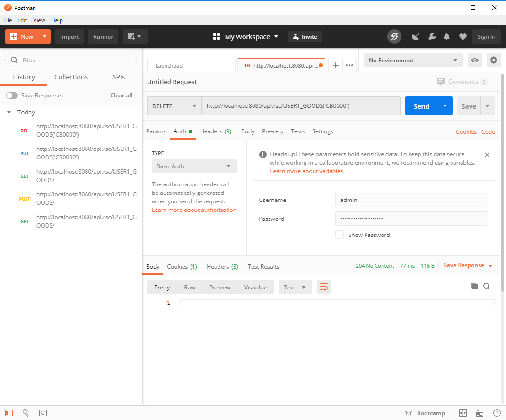Screen dimensions: 506x420
Task: Open manage environments gear icon
Action: pos(494,60)
